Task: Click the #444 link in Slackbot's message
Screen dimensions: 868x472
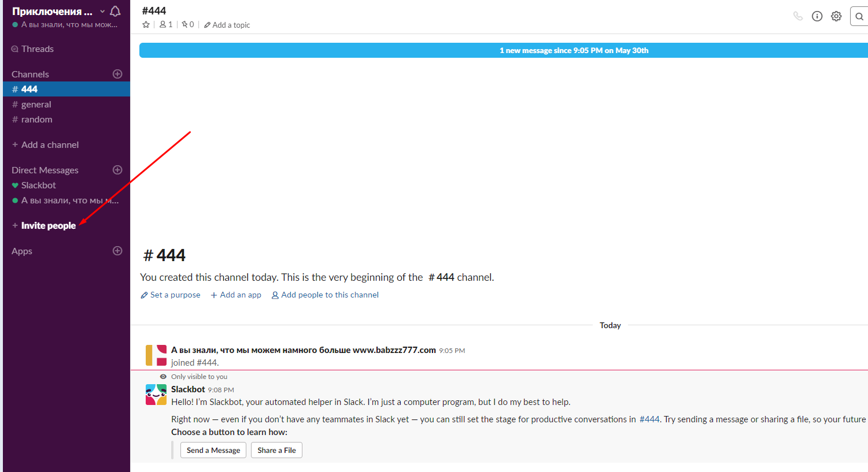Action: (x=649, y=419)
